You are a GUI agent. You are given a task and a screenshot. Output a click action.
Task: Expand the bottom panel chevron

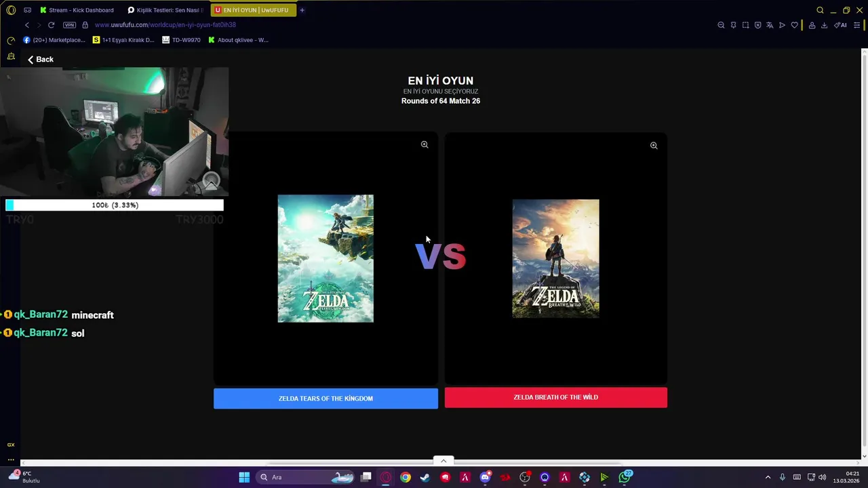[443, 461]
